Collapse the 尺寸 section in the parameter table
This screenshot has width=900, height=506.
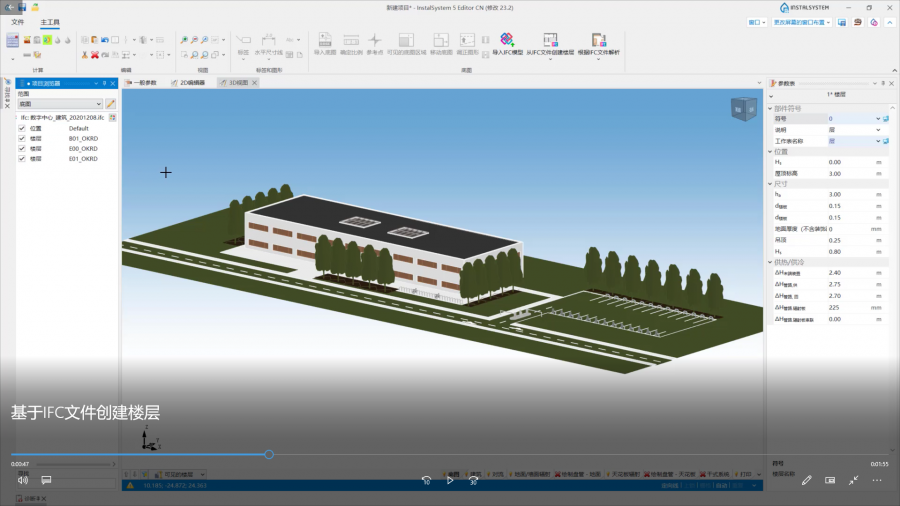[770, 184]
